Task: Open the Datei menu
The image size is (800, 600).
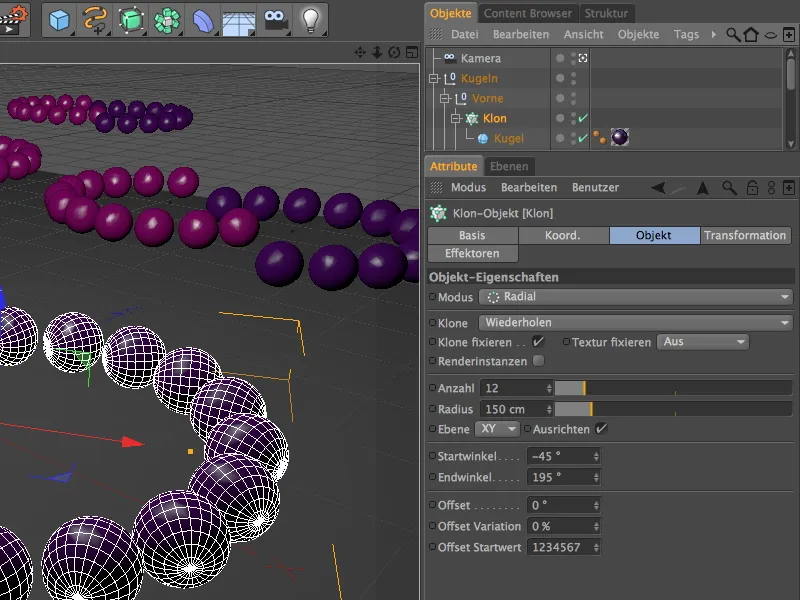Action: click(464, 35)
